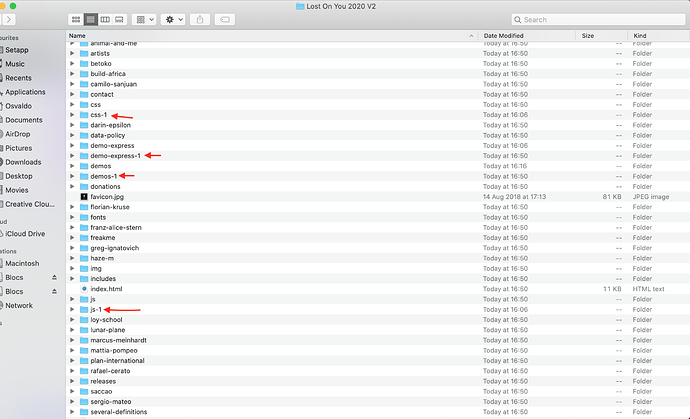This screenshot has width=690, height=419.
Task: Select list view toggle button
Action: [91, 19]
